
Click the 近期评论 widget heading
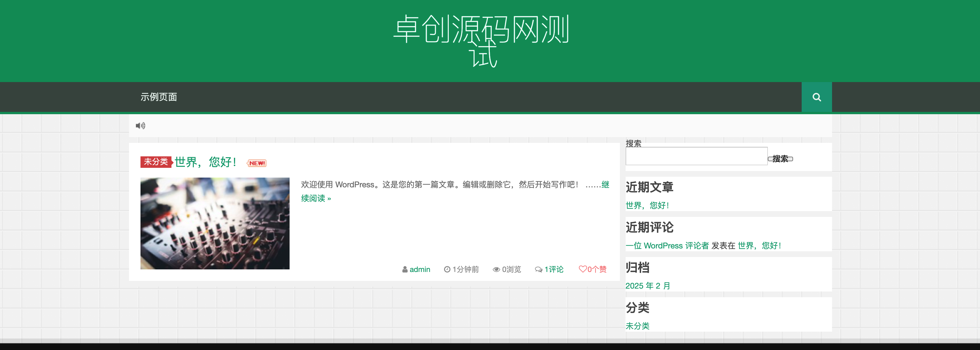tap(649, 227)
